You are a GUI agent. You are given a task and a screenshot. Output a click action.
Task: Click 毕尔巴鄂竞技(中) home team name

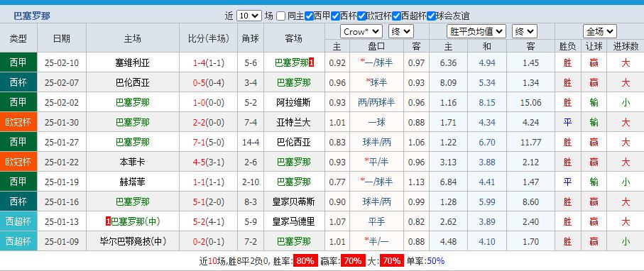coord(133,241)
